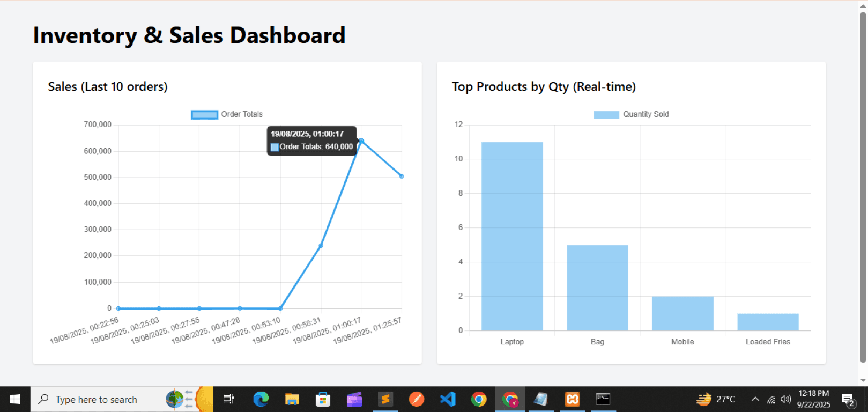Open Task View on the taskbar
The height and width of the screenshot is (412, 868).
tap(228, 399)
